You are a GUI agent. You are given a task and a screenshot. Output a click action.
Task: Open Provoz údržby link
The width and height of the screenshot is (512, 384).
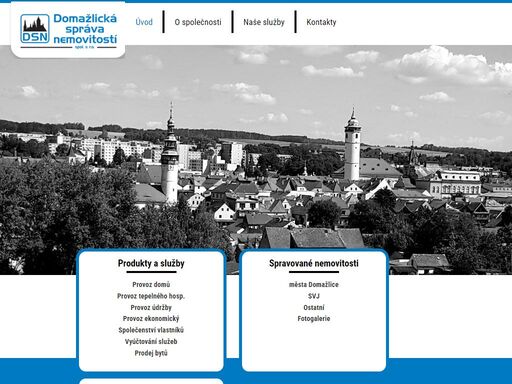point(151,307)
